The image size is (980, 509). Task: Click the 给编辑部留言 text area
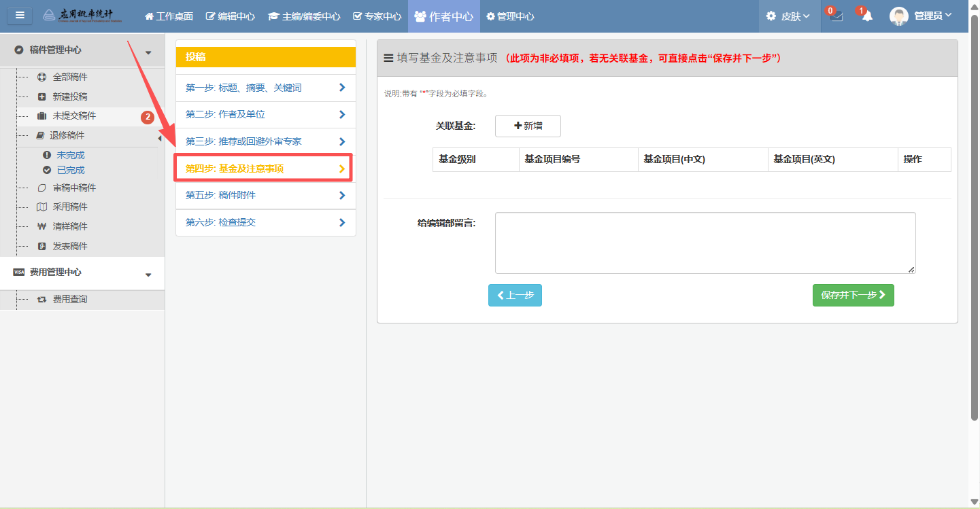(705, 243)
